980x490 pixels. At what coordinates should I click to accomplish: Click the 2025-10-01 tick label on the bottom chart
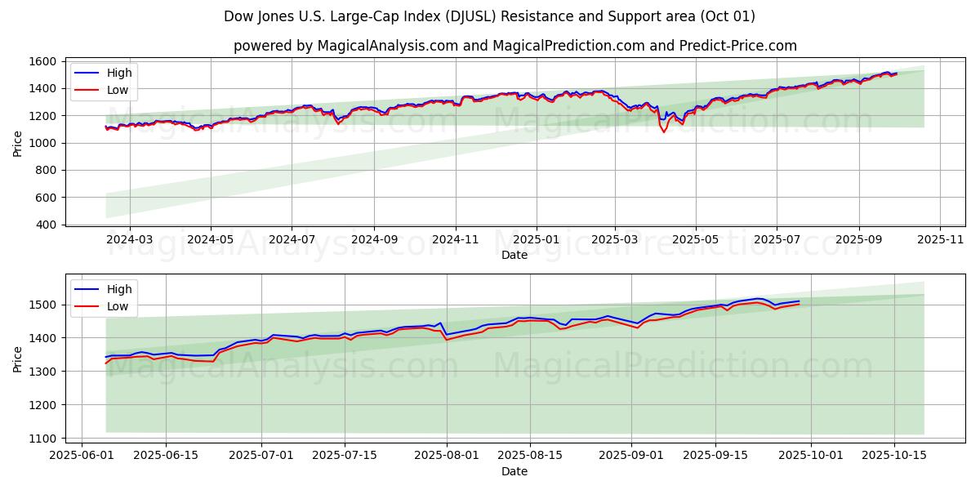811,456
